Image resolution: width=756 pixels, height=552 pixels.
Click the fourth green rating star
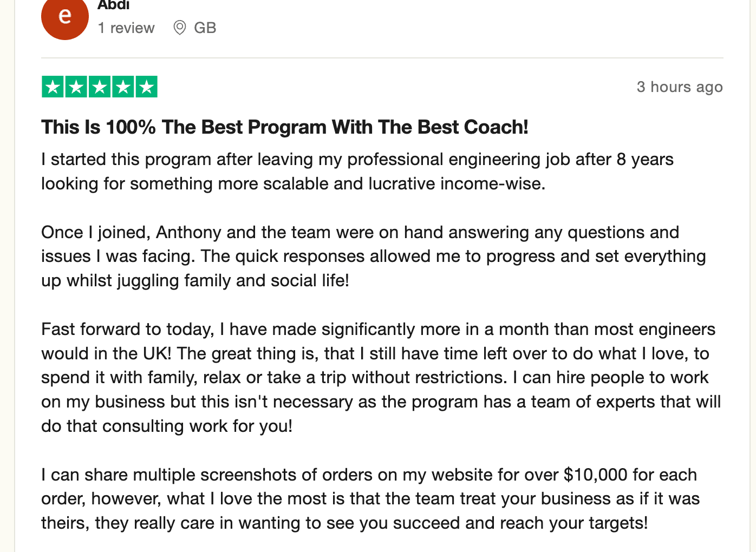[123, 87]
